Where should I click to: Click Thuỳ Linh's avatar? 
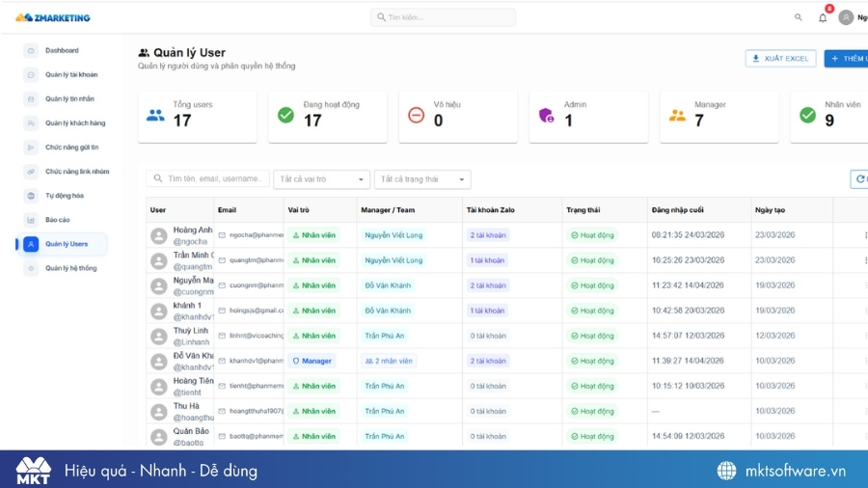click(159, 337)
